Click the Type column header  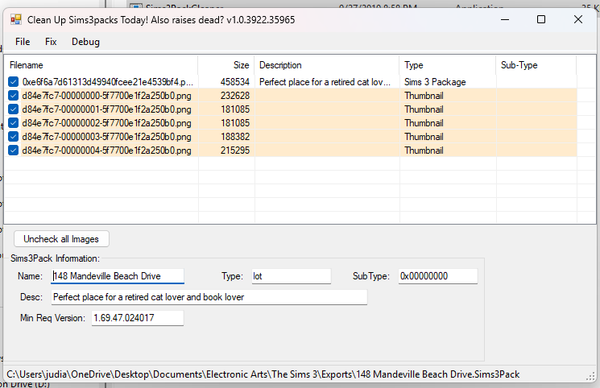(x=448, y=65)
